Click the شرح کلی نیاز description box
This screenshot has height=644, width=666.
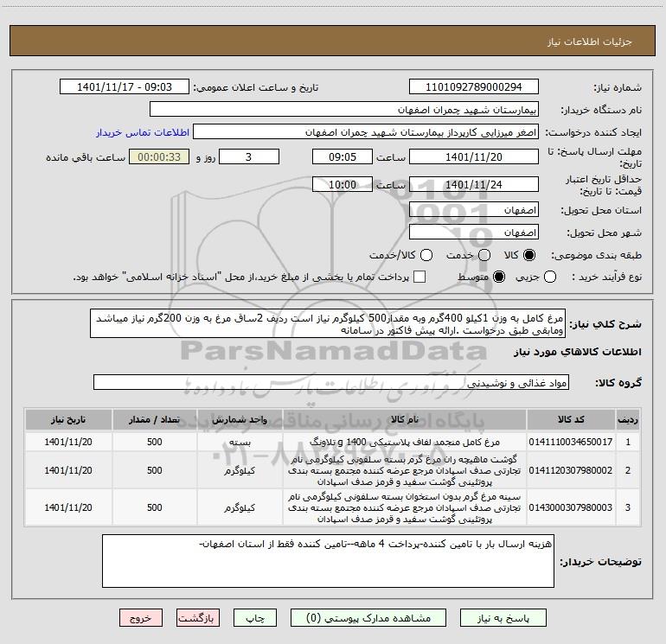pos(328,323)
